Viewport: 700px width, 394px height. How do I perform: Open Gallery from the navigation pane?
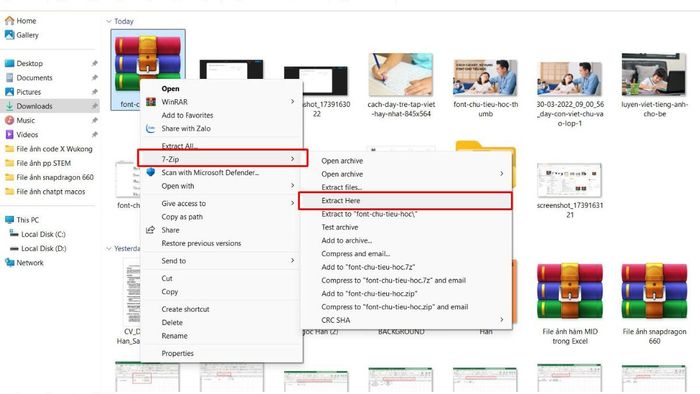click(x=27, y=35)
